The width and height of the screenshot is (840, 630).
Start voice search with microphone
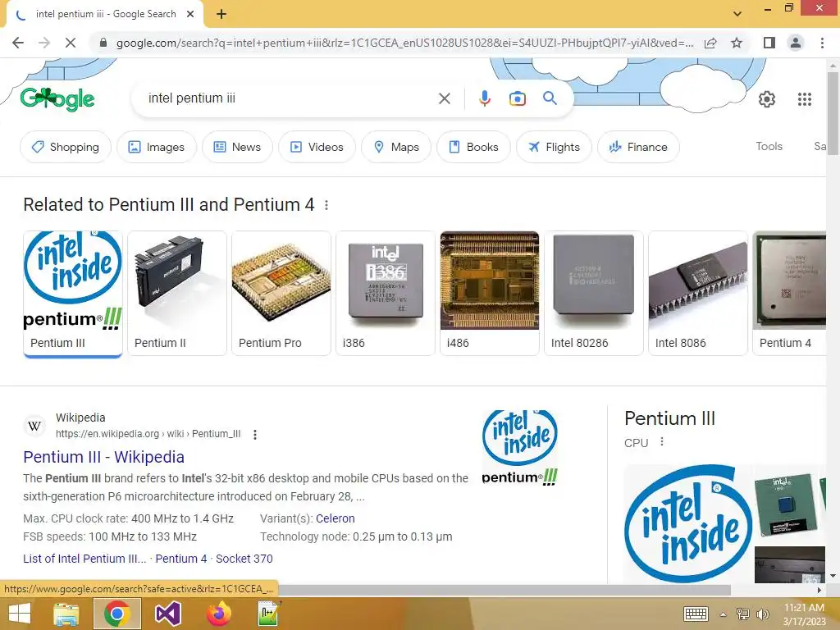(x=484, y=98)
